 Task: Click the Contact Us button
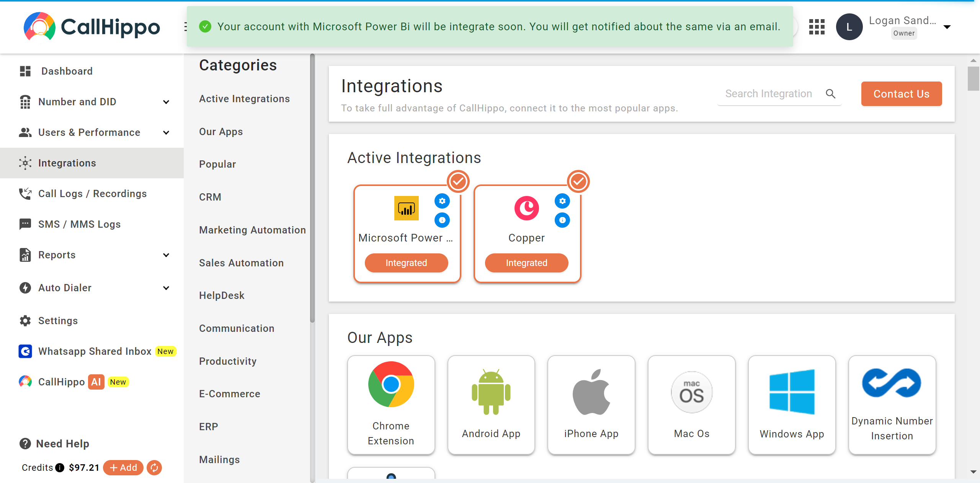pyautogui.click(x=902, y=94)
